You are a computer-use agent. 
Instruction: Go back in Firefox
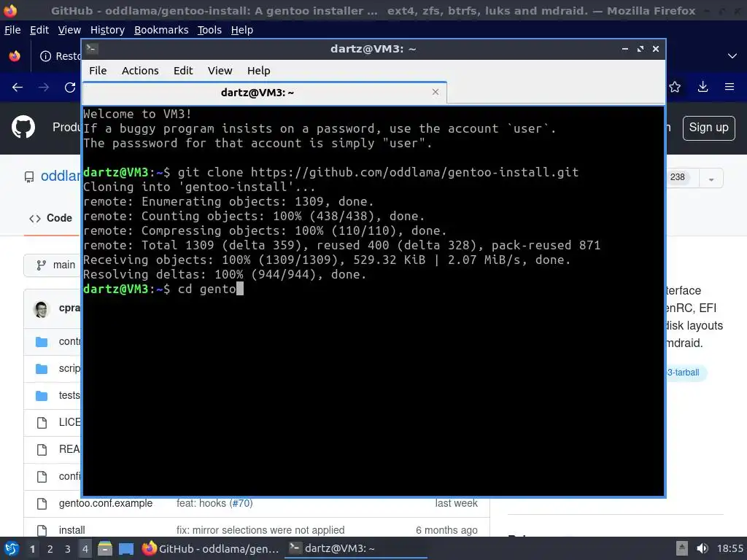(18, 87)
